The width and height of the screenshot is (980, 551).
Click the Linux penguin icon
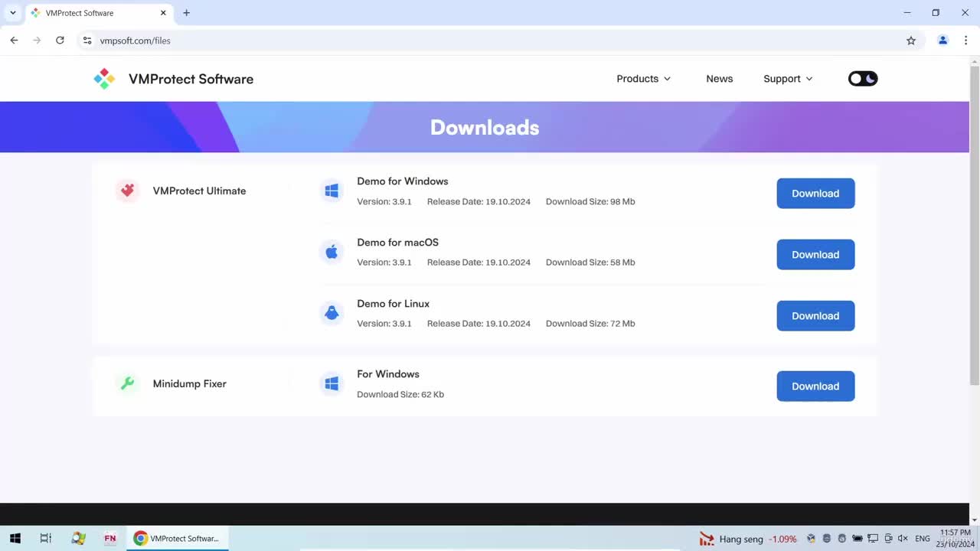pos(332,313)
